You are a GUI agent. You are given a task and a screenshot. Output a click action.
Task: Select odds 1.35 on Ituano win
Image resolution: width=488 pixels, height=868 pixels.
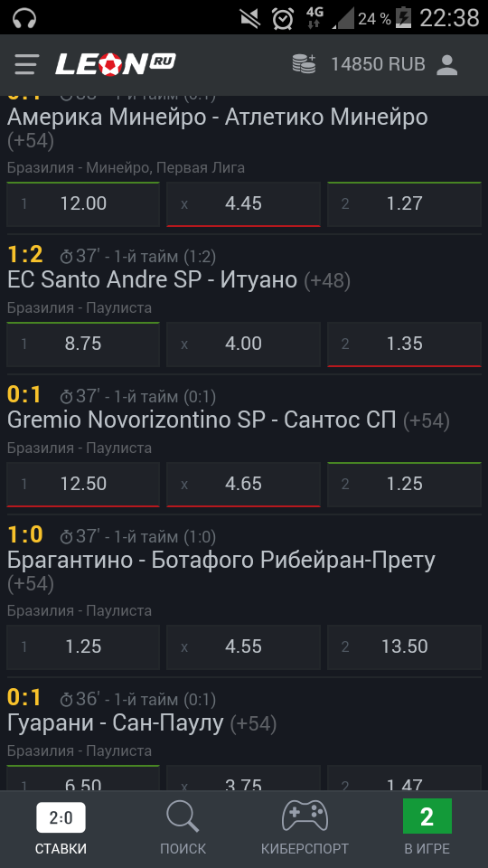click(x=405, y=344)
